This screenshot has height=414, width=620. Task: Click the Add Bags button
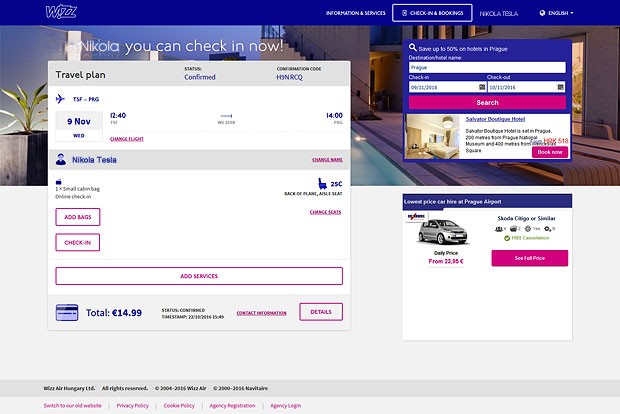coord(78,217)
